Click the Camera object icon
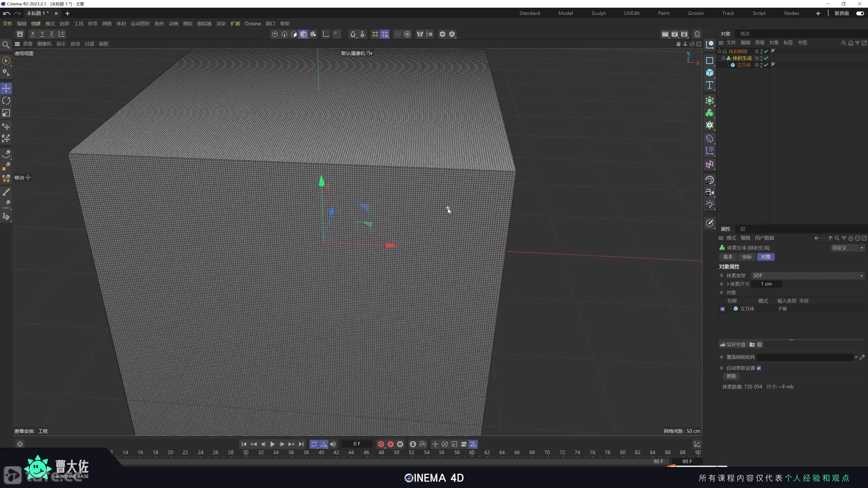 click(709, 192)
